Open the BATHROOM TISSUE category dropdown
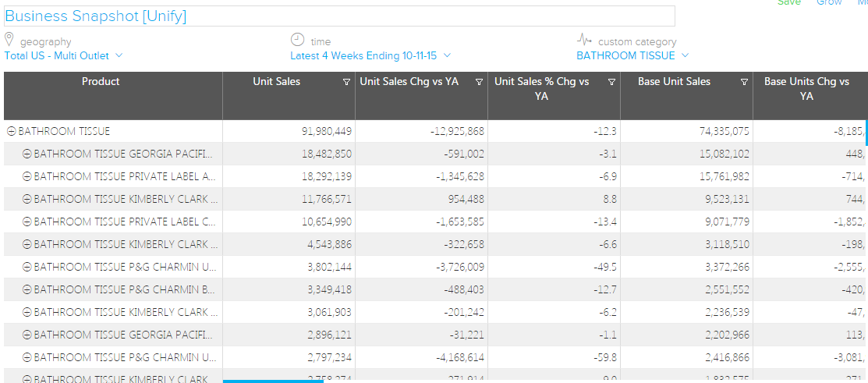Screen dimensions: 868x383 coord(632,56)
